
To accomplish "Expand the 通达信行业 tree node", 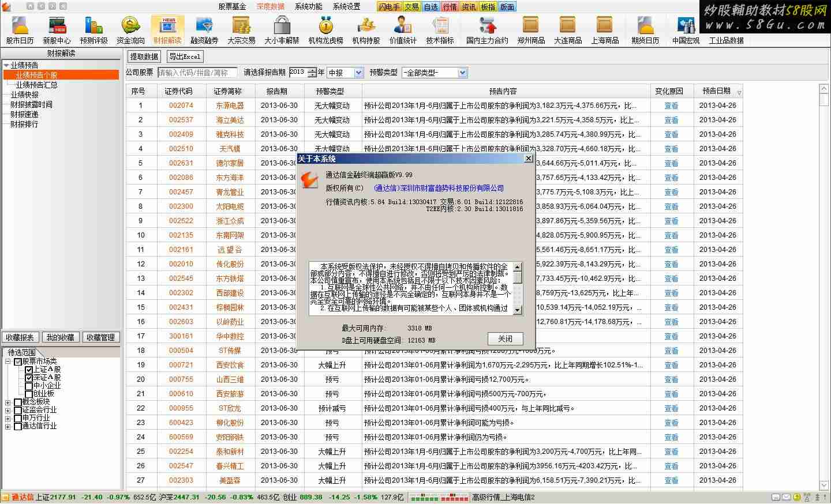I will click(x=8, y=427).
